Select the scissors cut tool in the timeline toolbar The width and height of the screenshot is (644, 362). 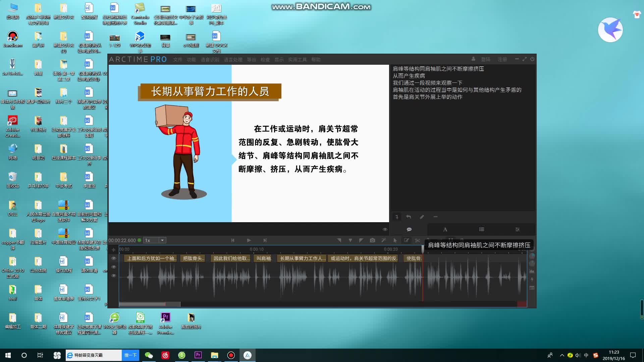[418, 240]
